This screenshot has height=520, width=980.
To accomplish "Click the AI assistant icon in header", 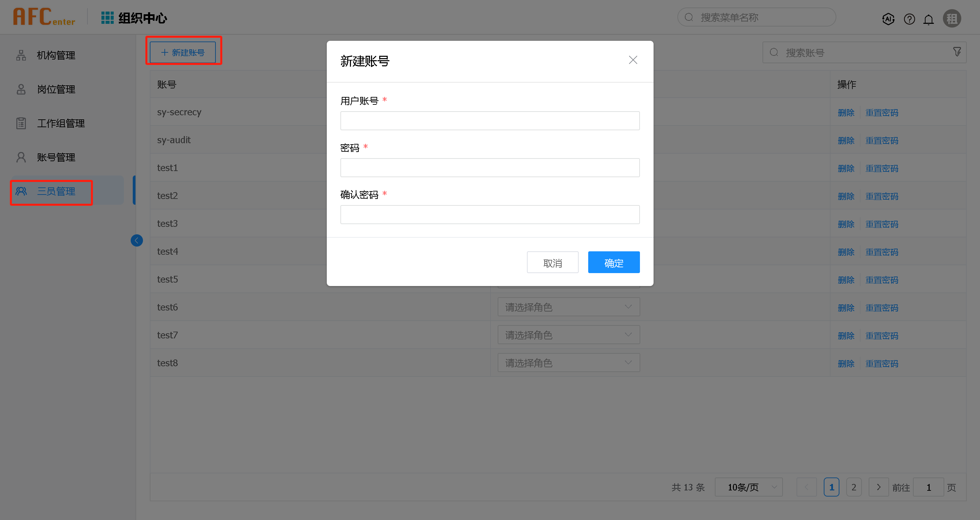I will point(888,19).
